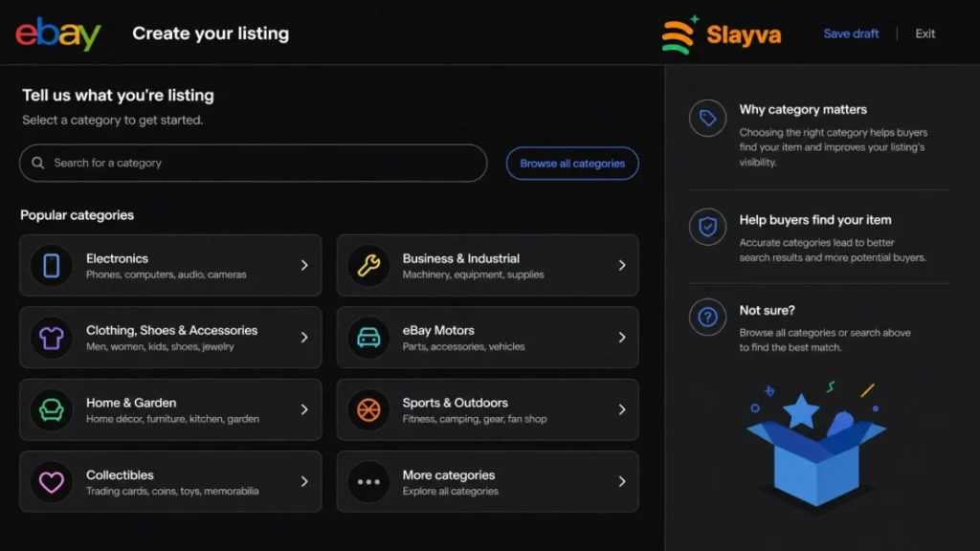Expand the More categories chevron

(622, 482)
